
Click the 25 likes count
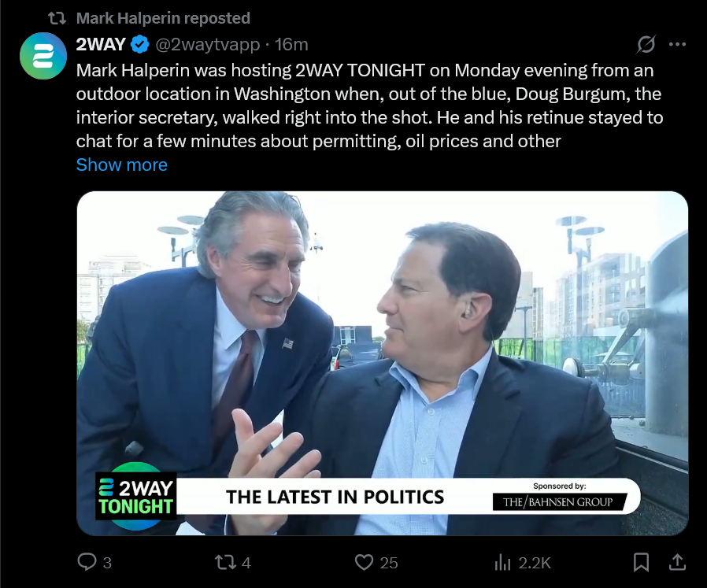(x=389, y=563)
